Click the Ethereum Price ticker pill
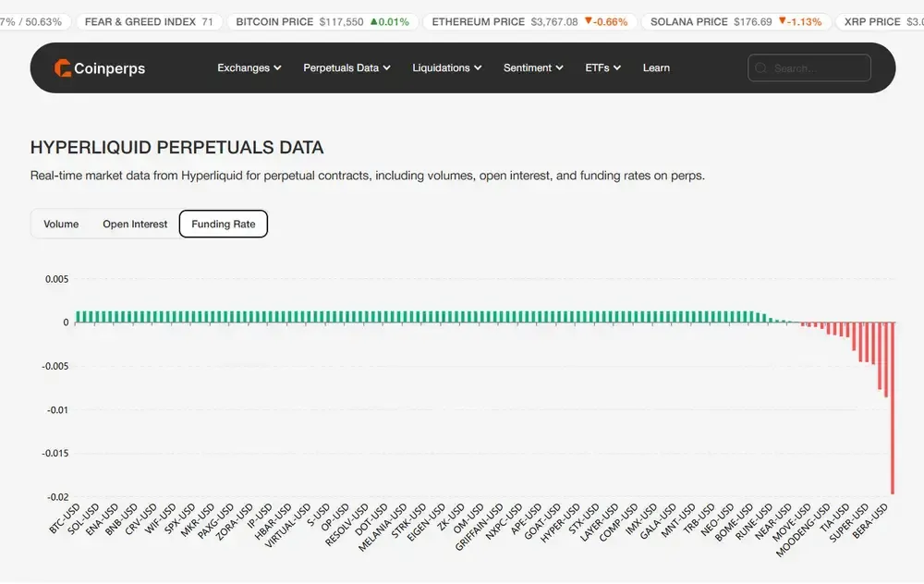The image size is (924, 584). tap(529, 22)
